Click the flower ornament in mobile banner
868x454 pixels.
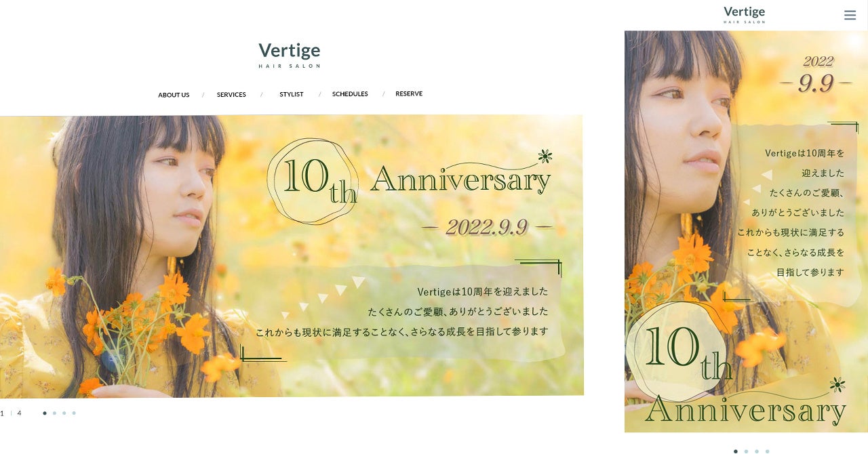[838, 385]
